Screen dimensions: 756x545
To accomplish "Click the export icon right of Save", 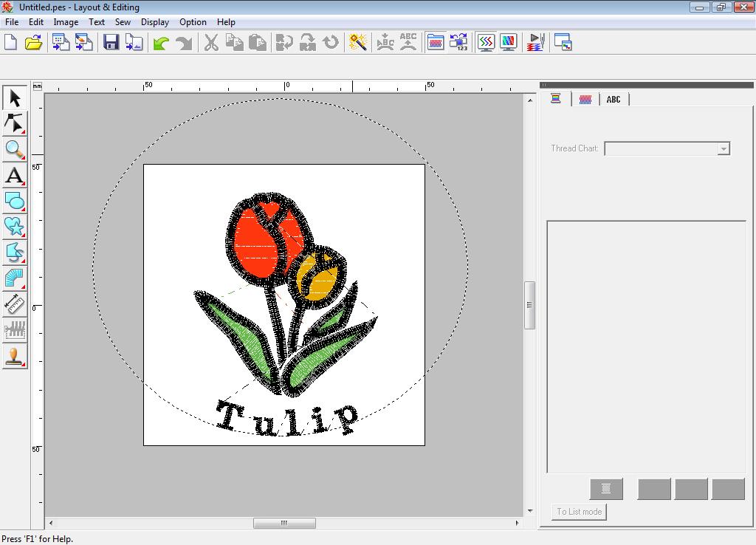I will click(134, 42).
